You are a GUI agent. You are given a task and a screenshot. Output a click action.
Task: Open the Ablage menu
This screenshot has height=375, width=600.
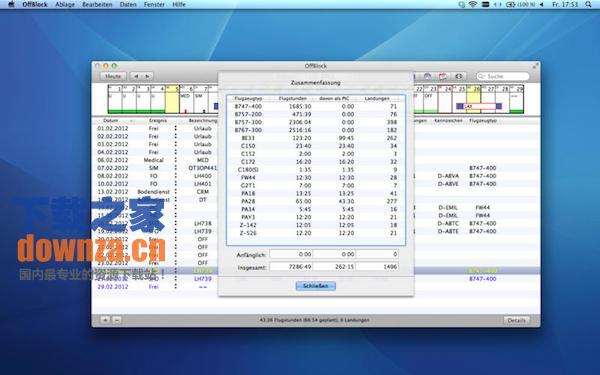[x=65, y=5]
